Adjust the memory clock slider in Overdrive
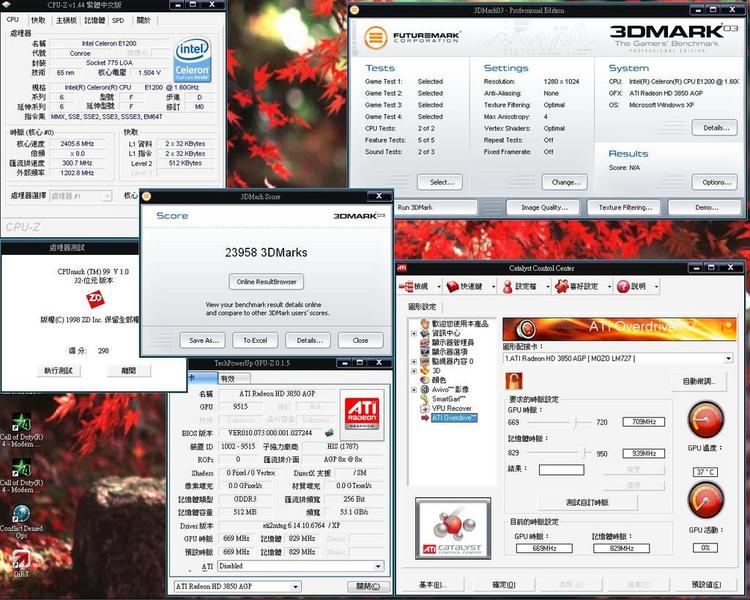 [585, 453]
